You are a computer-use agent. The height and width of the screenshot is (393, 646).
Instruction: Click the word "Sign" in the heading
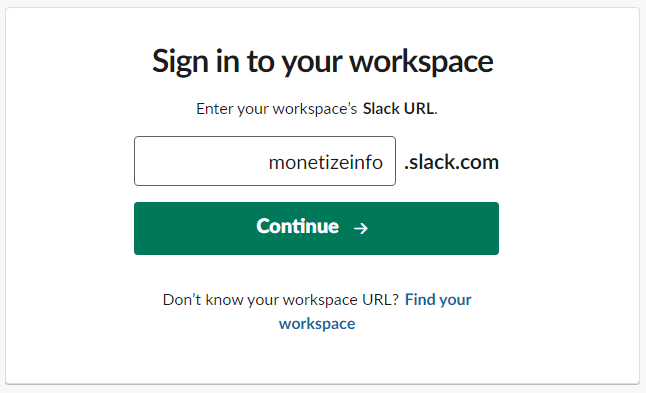180,62
